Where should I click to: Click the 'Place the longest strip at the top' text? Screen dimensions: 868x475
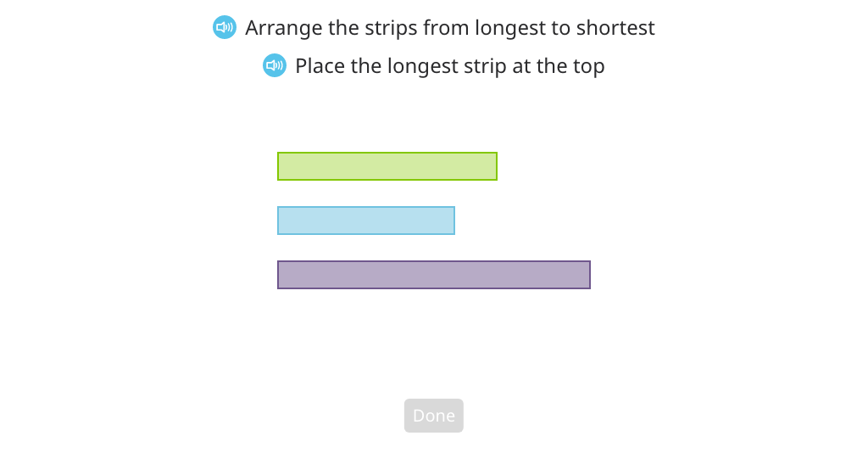tap(450, 66)
